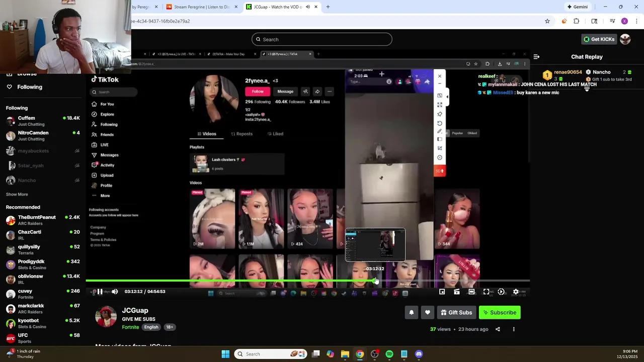Subscribe to JCGuap
644x362 pixels.
(500, 313)
